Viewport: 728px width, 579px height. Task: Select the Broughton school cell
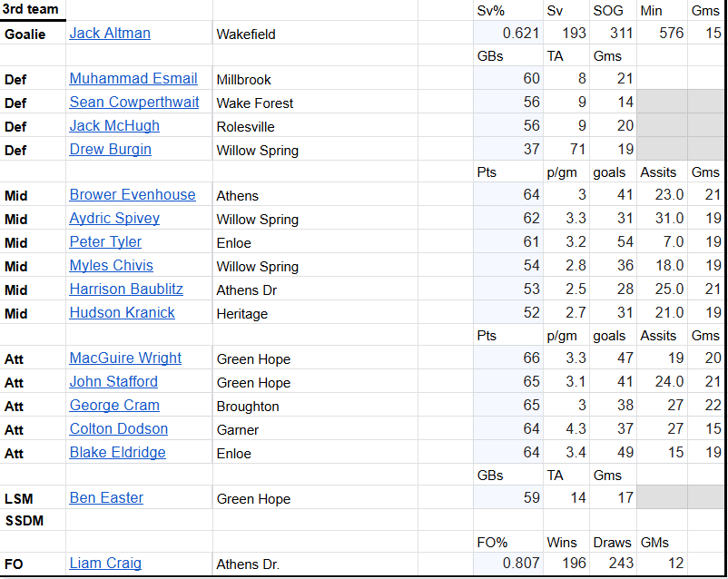pos(315,406)
